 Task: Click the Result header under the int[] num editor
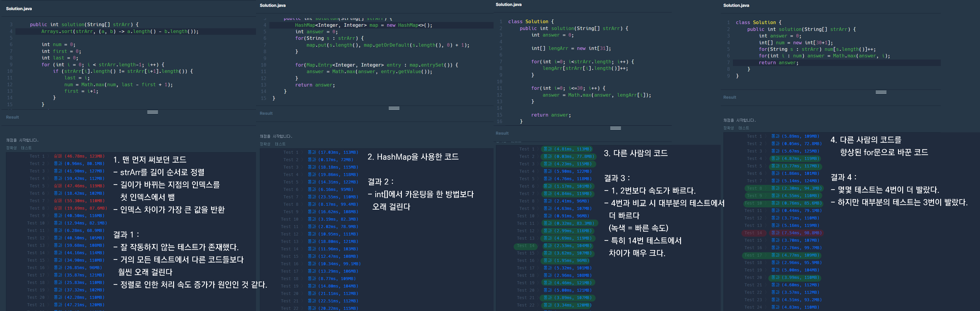(x=730, y=98)
